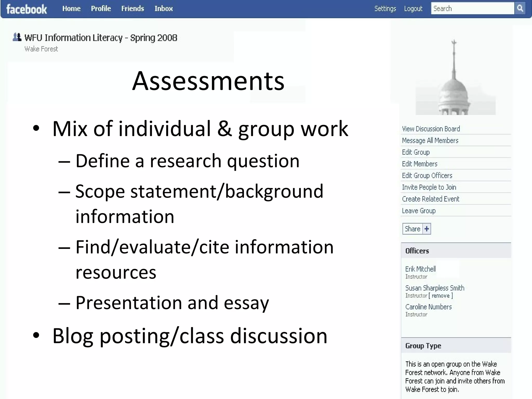The image size is (532, 399).
Task: Click remove next to Susan Sharpless Smith
Action: [441, 296]
